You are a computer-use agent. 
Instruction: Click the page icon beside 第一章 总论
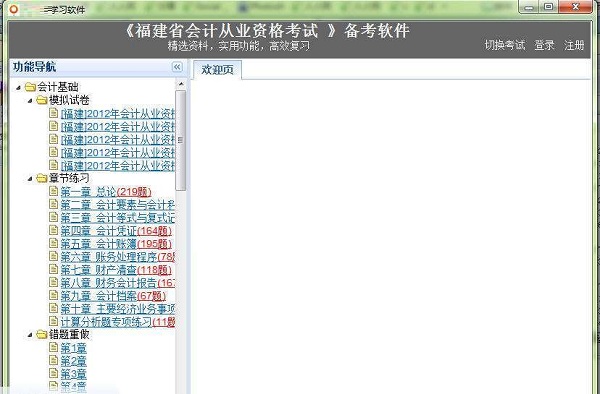(x=54, y=191)
